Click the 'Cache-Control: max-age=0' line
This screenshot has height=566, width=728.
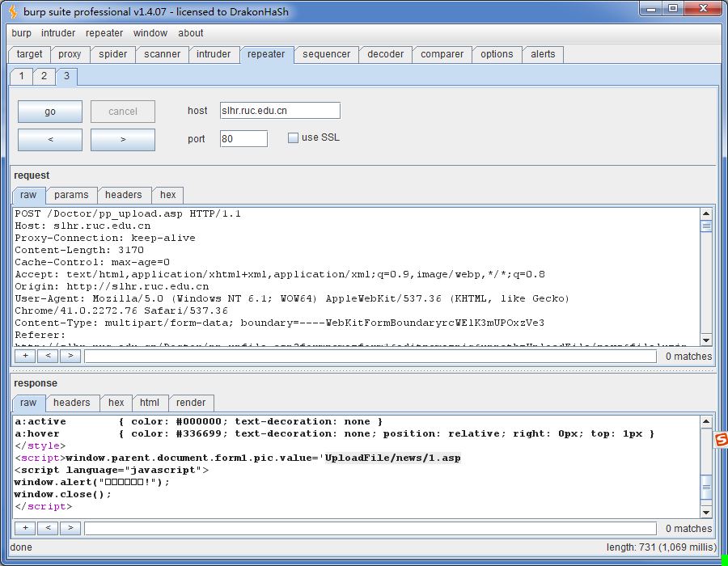click(x=92, y=262)
